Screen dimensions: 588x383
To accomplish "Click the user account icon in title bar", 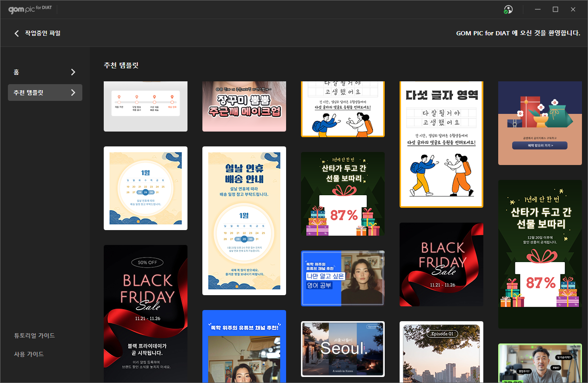I will click(508, 10).
